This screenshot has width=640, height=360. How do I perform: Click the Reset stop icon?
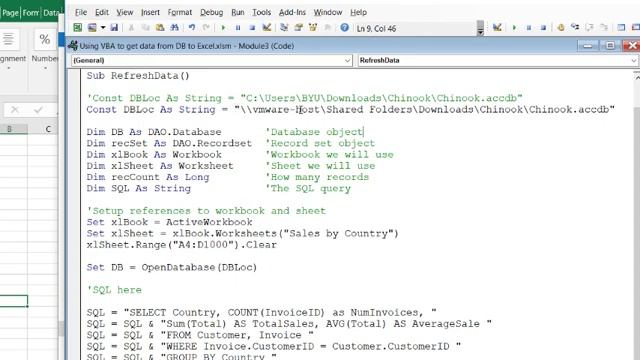(x=252, y=28)
